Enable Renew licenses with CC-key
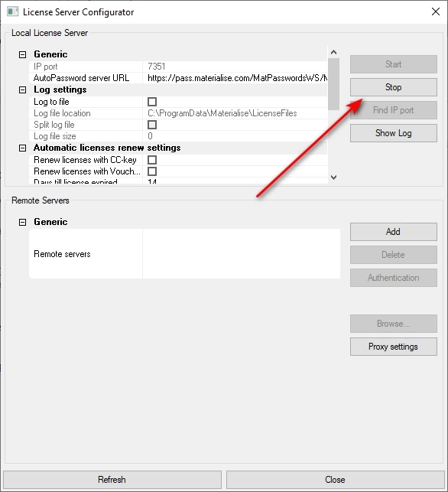 point(152,160)
